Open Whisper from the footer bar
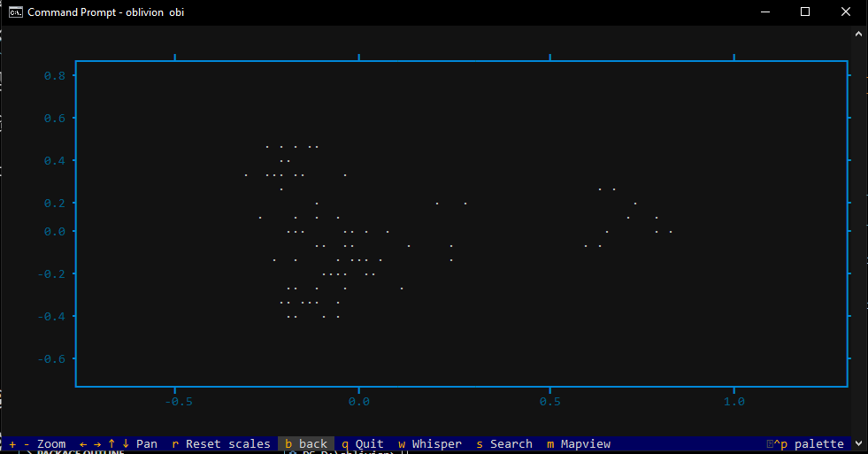The width and height of the screenshot is (868, 454). point(429,444)
